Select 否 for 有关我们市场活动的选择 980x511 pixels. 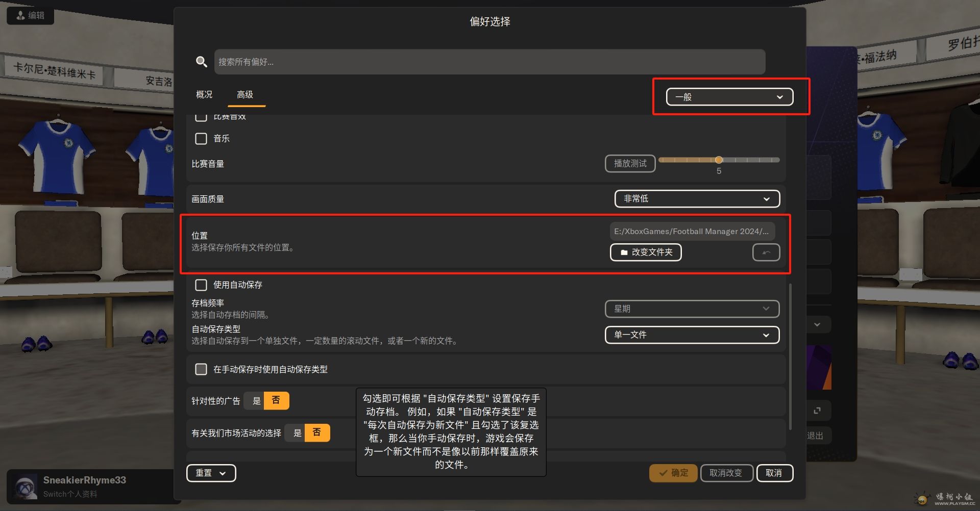[317, 433]
